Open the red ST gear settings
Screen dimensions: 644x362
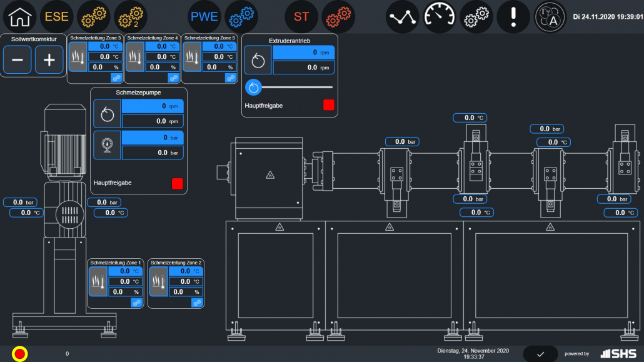click(x=338, y=17)
